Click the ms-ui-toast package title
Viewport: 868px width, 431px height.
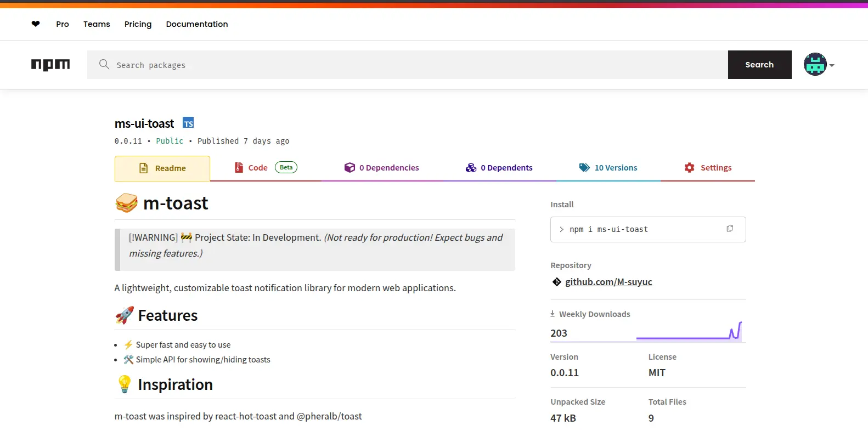point(144,123)
